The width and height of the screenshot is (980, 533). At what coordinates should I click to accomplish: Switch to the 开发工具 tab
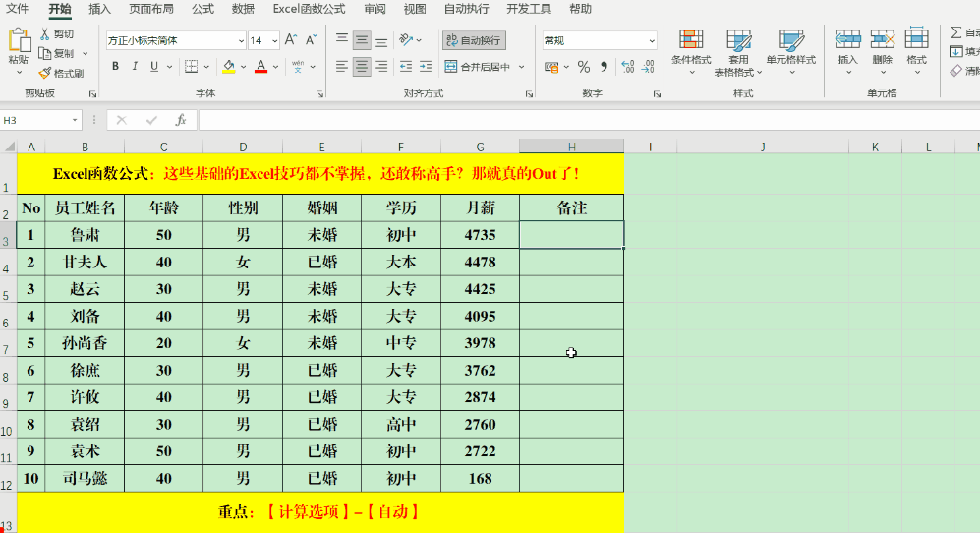529,9
